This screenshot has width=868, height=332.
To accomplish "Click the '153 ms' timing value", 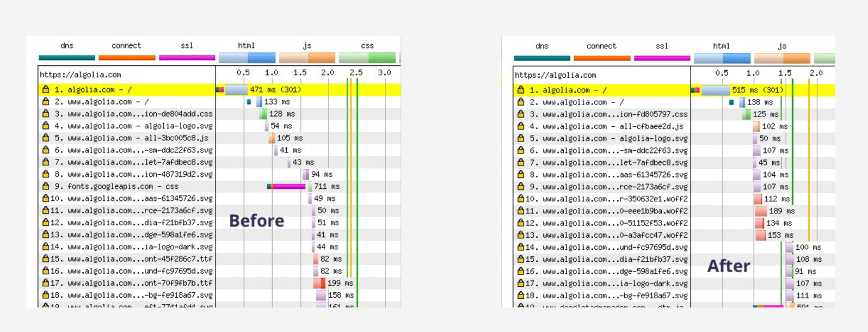I will (780, 235).
